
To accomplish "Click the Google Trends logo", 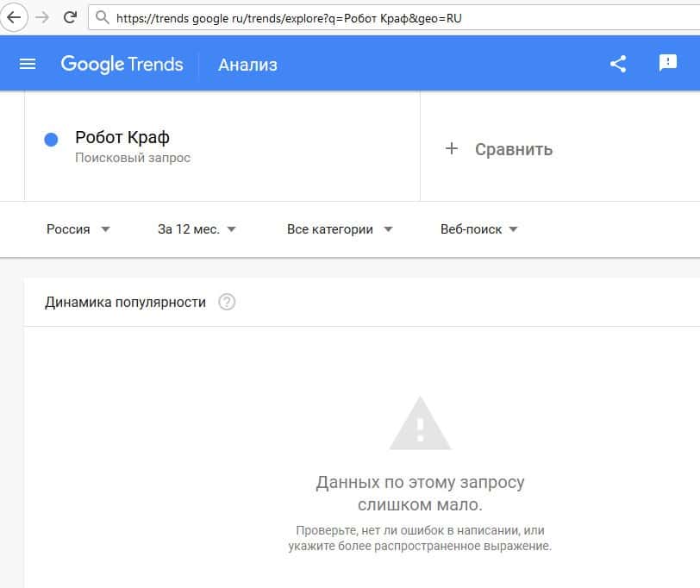I will pos(122,65).
